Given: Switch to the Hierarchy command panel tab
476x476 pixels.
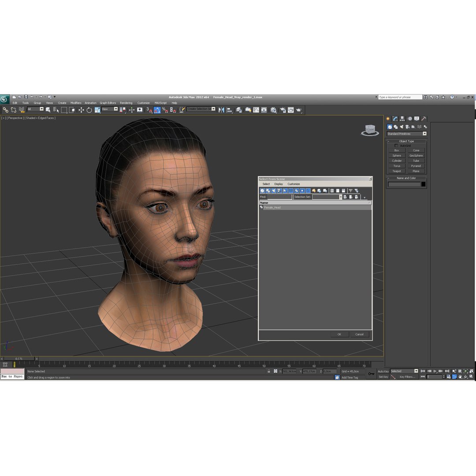Looking at the screenshot, I should 402,119.
